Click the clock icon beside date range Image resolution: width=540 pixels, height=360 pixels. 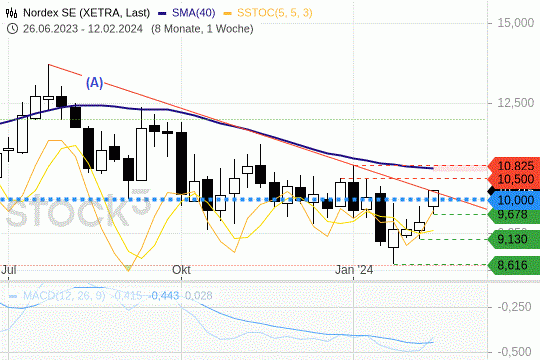click(x=12, y=29)
